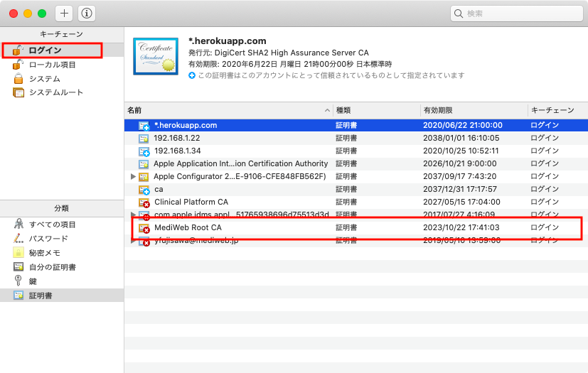The image size is (588, 373).
Task: Expand the com.apple.idms.appl row disclosure triangle
Action: point(132,215)
